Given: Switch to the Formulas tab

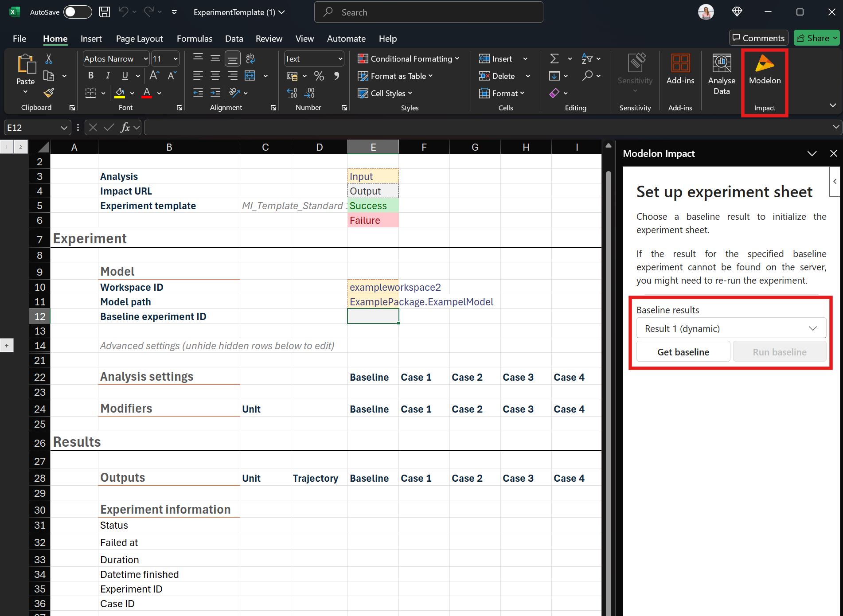Looking at the screenshot, I should coord(194,39).
